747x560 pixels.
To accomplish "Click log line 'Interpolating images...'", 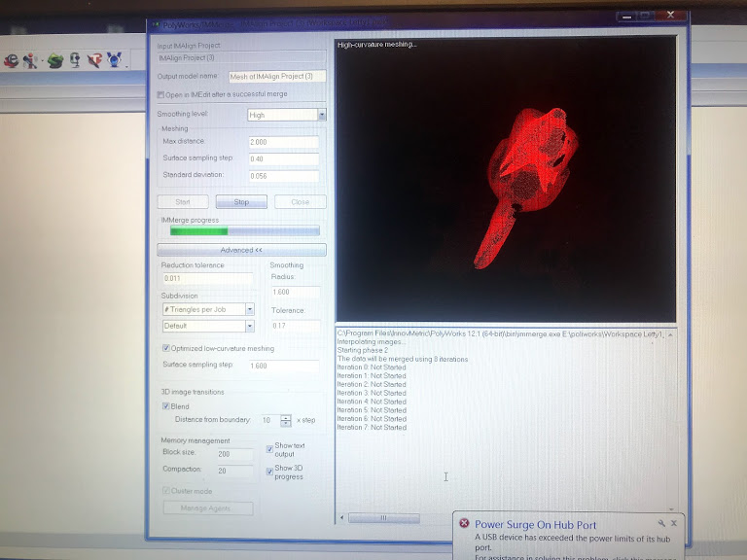I will [372, 341].
